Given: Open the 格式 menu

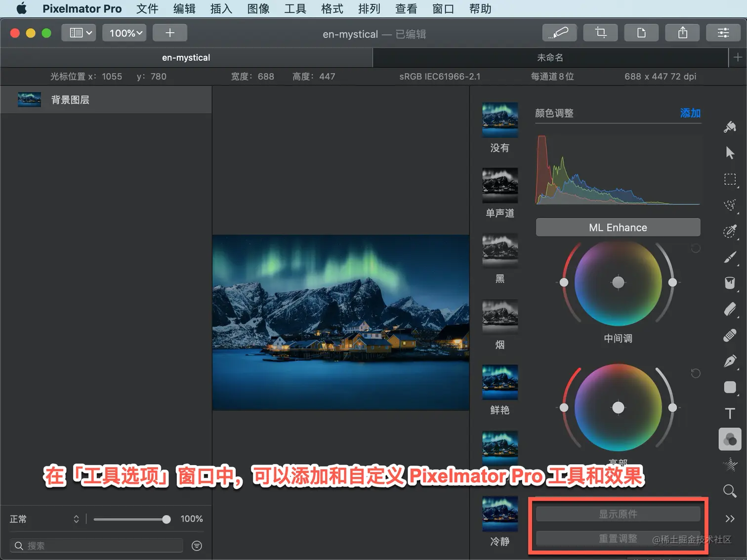Looking at the screenshot, I should coord(332,9).
